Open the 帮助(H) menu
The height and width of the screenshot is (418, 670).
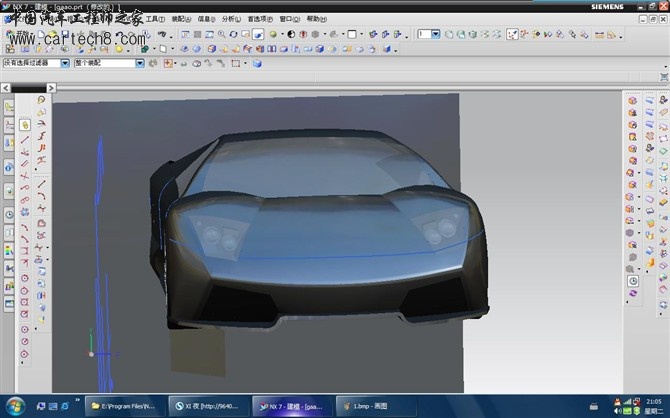[x=316, y=19]
